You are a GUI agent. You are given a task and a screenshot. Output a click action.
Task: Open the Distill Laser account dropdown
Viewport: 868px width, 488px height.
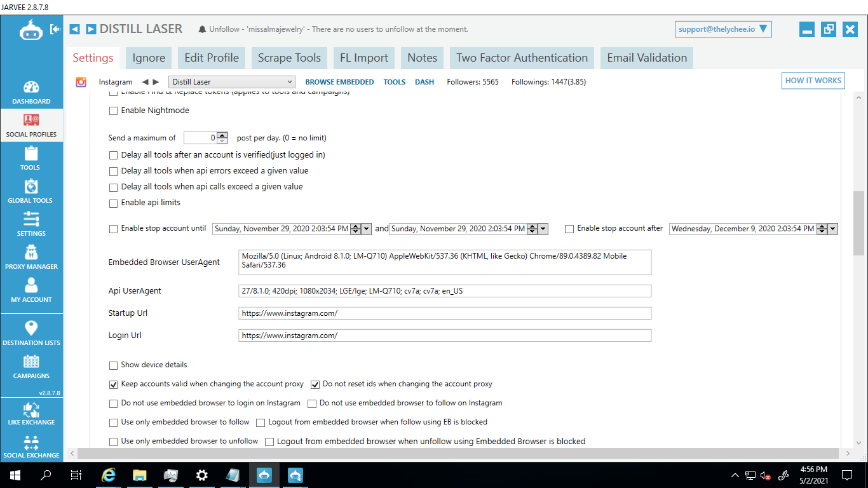(232, 82)
